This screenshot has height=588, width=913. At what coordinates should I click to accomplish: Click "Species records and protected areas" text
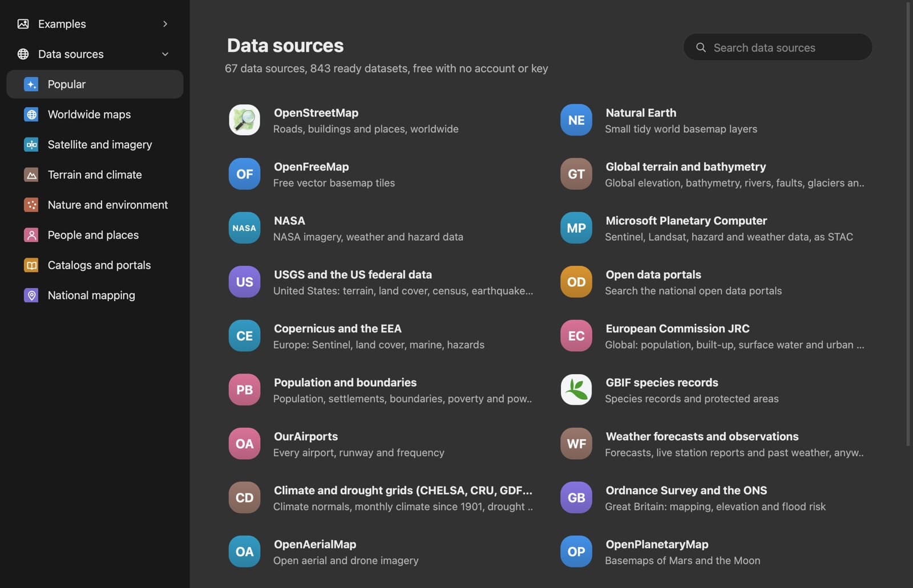click(x=692, y=399)
